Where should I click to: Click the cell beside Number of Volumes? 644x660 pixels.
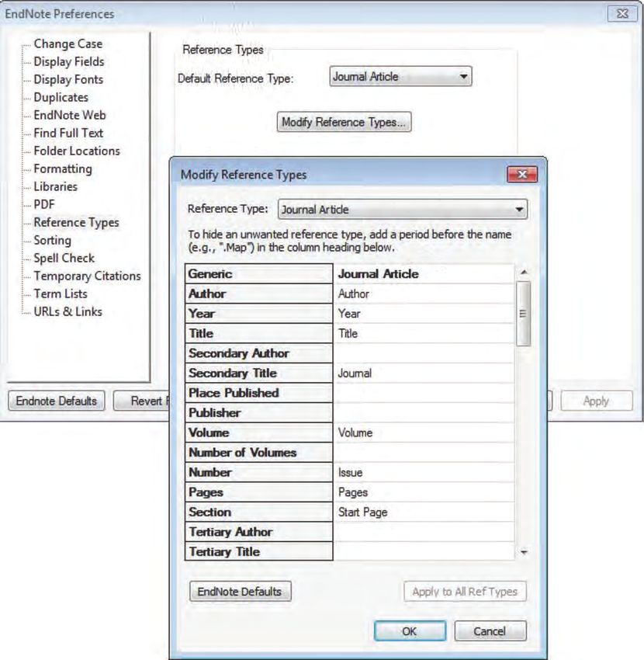pos(424,453)
